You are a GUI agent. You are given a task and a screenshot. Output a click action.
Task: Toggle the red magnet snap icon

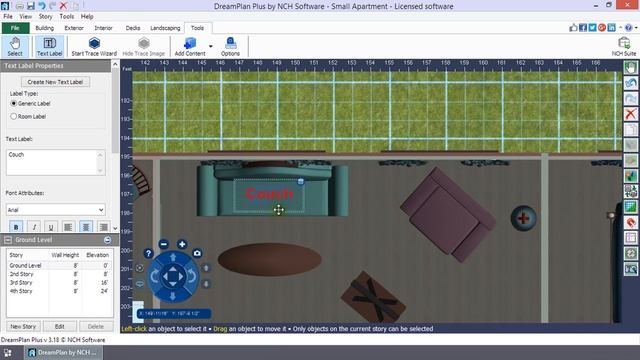(x=631, y=222)
